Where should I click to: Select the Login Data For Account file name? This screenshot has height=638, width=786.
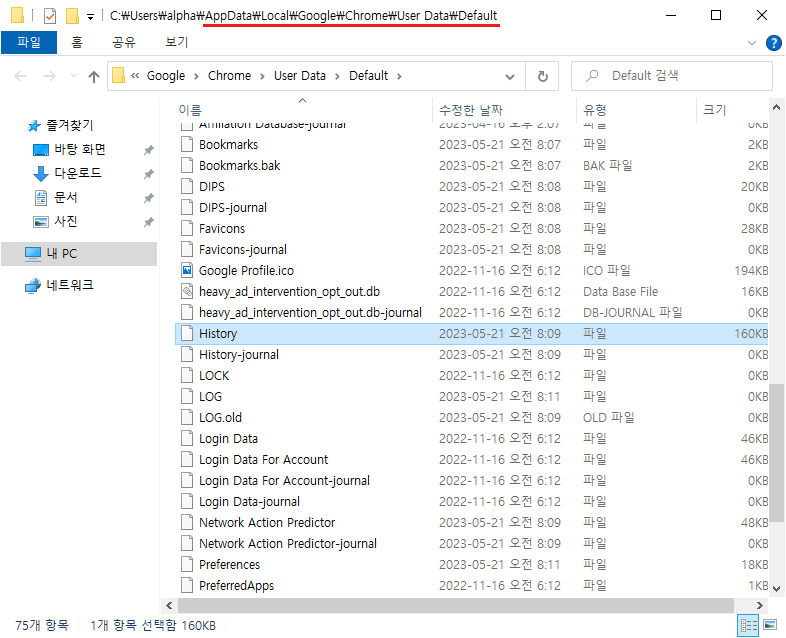(263, 460)
